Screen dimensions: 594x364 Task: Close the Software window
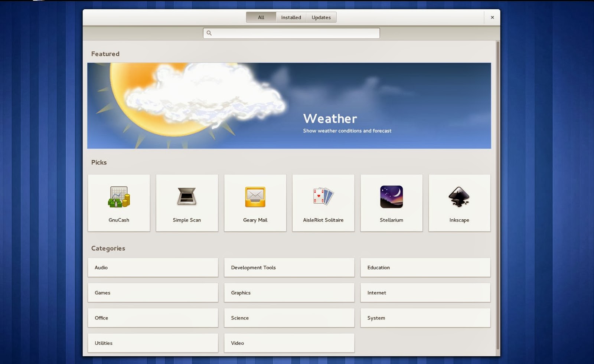pyautogui.click(x=492, y=17)
